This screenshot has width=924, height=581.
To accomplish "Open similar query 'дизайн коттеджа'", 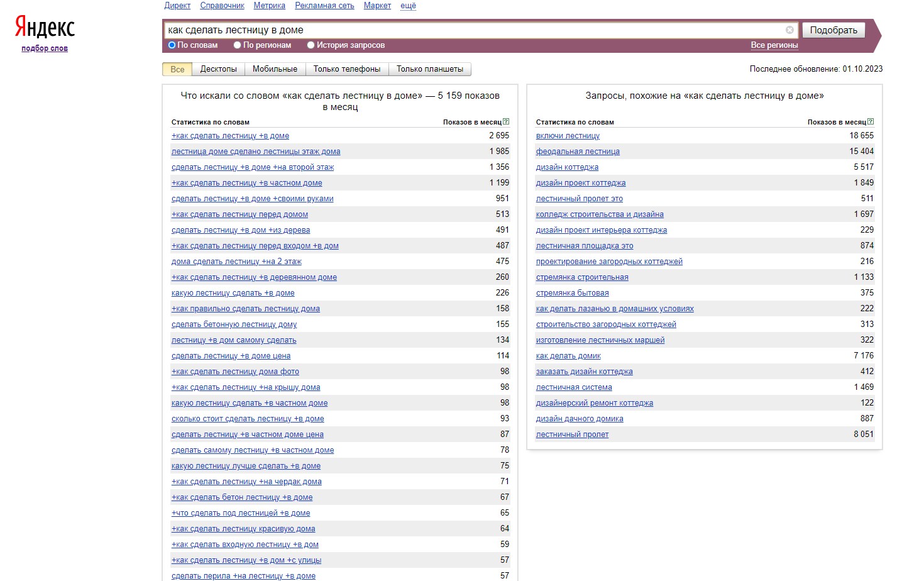I will pos(567,167).
